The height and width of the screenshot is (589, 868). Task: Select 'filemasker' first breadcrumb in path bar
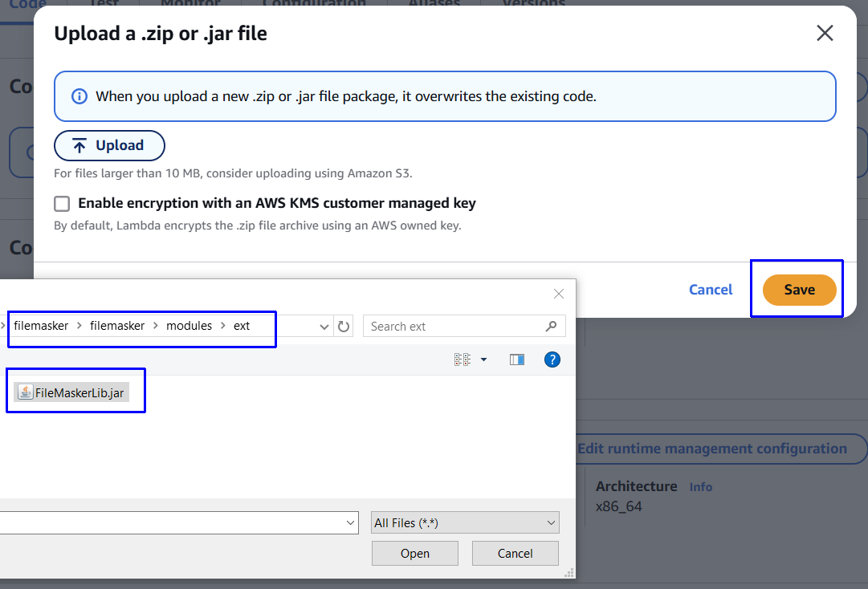click(41, 326)
